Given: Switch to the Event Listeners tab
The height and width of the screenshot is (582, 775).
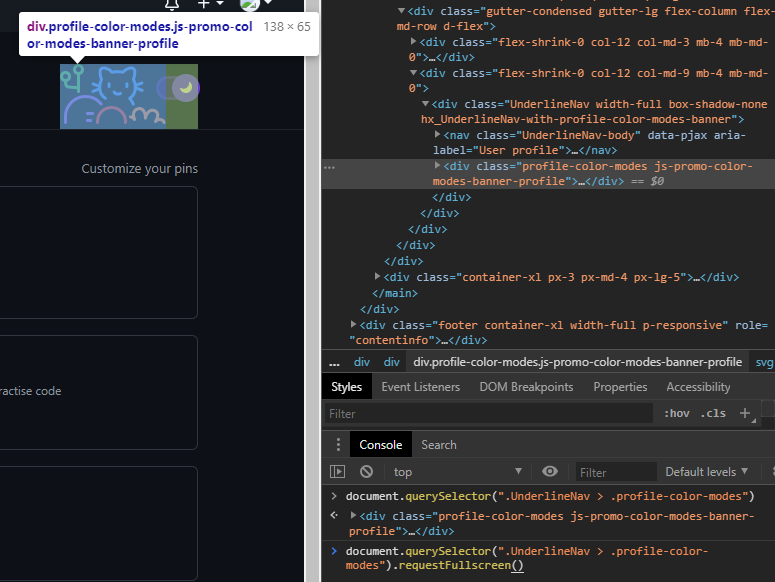Looking at the screenshot, I should click(x=421, y=387).
